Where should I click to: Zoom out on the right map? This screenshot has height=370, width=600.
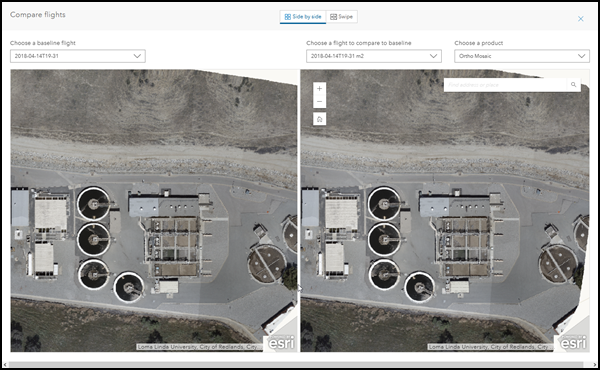pyautogui.click(x=320, y=102)
